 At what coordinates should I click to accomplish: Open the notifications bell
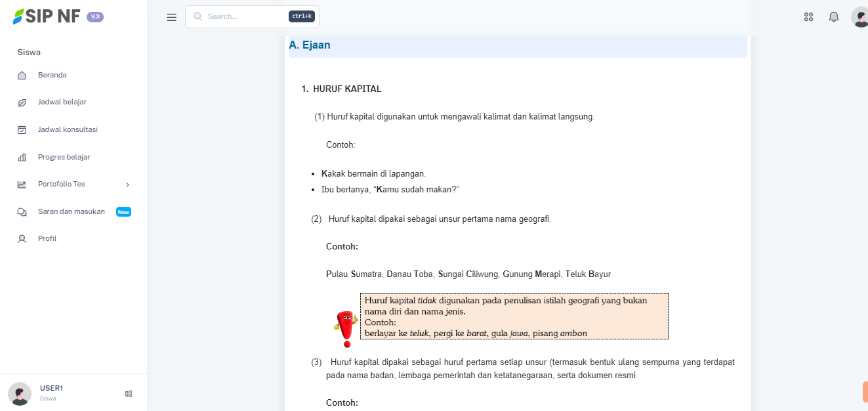click(x=834, y=17)
